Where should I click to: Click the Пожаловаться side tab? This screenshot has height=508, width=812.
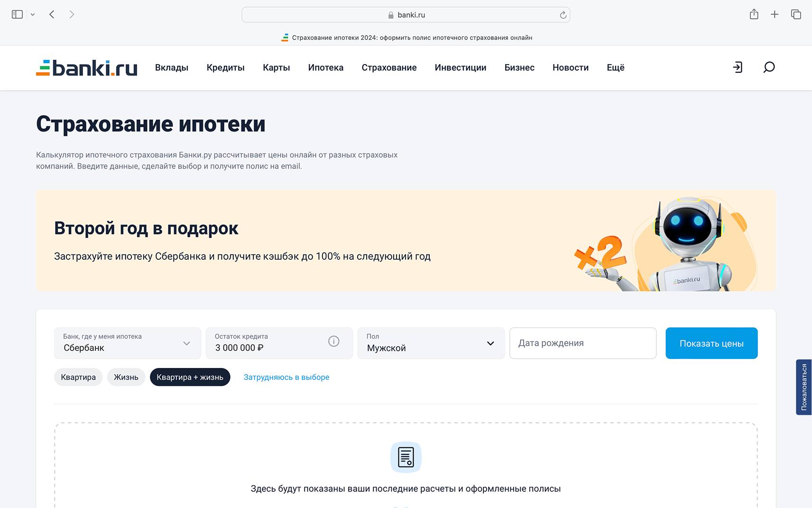(804, 387)
